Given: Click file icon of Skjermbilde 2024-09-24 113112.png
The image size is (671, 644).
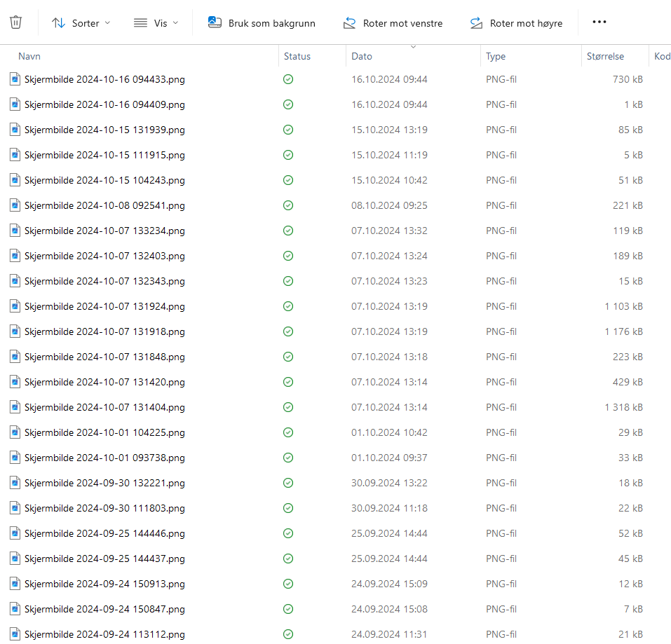Looking at the screenshot, I should 15,633.
